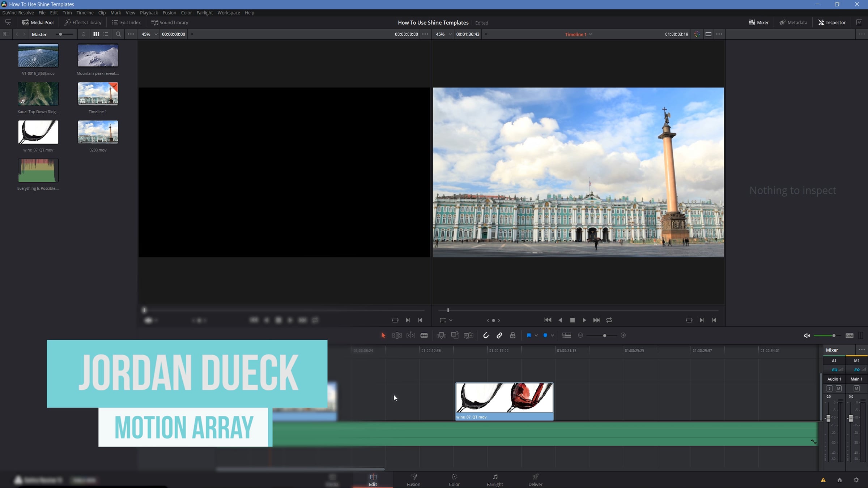Toggle Loop playback in timeline viewer
Viewport: 868px width, 488px height.
click(609, 320)
